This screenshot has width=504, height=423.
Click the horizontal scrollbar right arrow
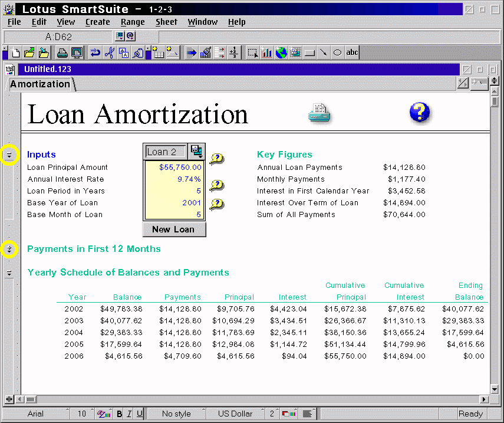484,399
